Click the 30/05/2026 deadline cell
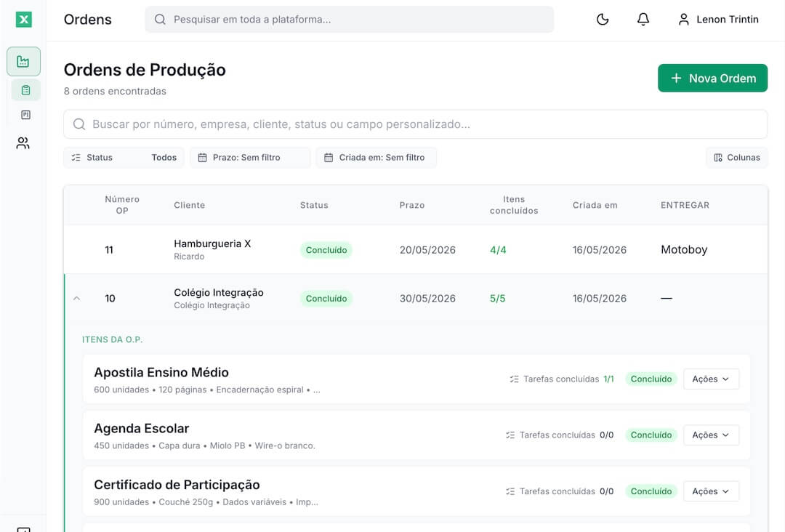The height and width of the screenshot is (532, 785). 427,299
